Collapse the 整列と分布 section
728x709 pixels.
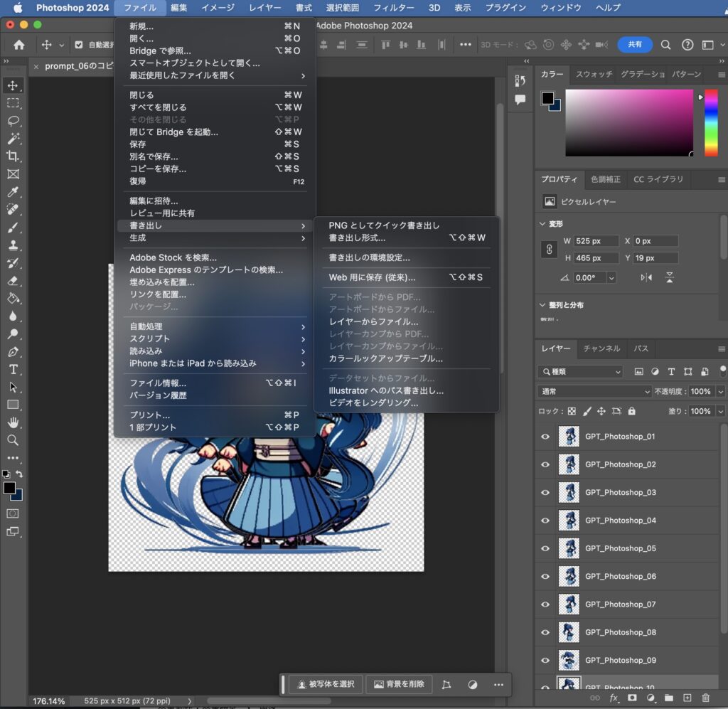click(542, 305)
